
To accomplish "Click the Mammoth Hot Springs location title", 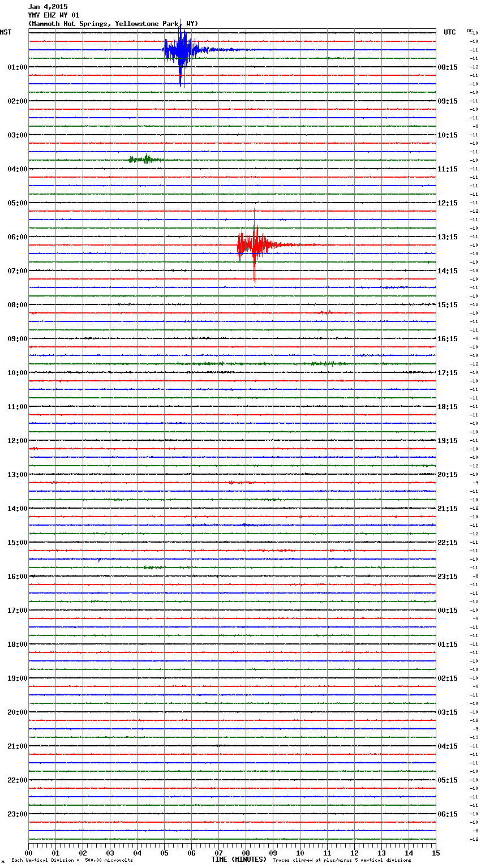I will pyautogui.click(x=113, y=24).
